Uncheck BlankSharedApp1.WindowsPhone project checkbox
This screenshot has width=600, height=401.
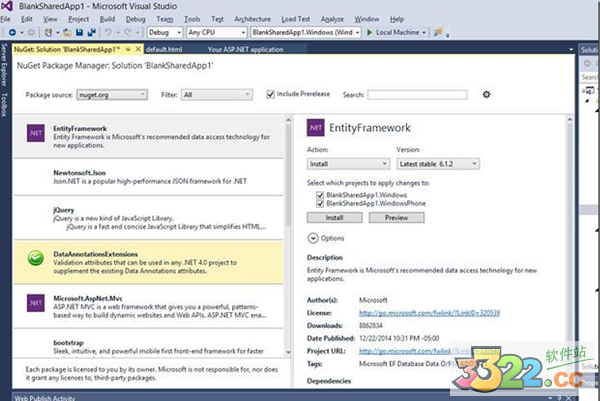click(x=319, y=204)
